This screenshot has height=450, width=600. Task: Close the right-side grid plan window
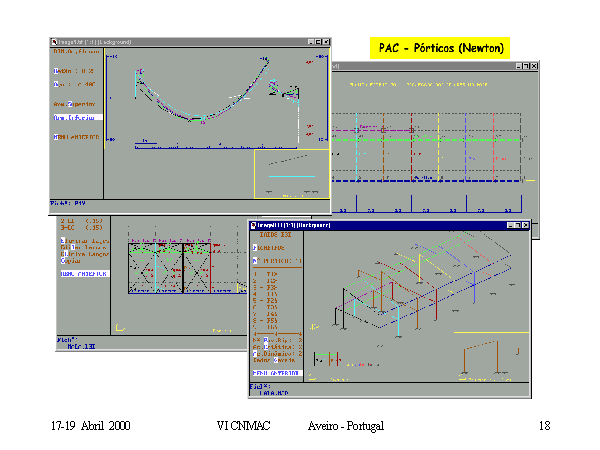tap(533, 66)
